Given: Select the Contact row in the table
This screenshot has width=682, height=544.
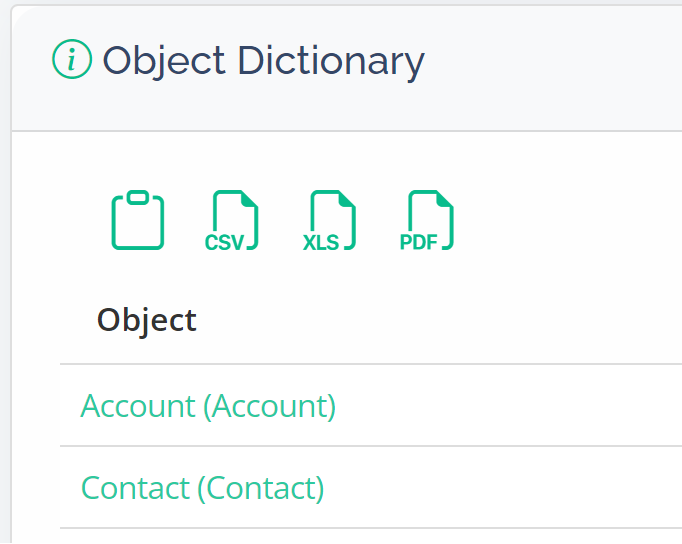Looking at the screenshot, I should coord(371,487).
